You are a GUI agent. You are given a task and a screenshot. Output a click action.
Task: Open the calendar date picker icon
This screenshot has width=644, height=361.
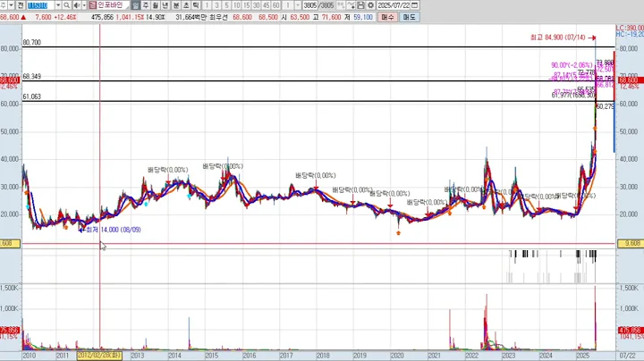click(414, 5)
